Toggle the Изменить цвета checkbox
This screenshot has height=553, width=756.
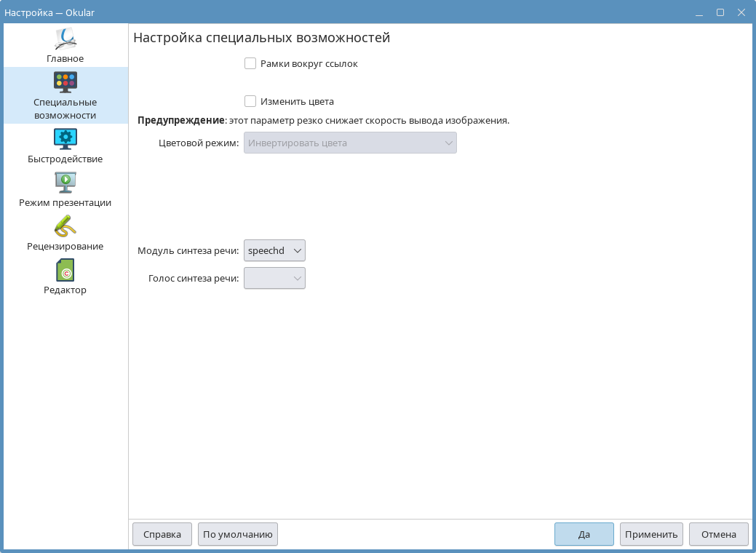250,101
